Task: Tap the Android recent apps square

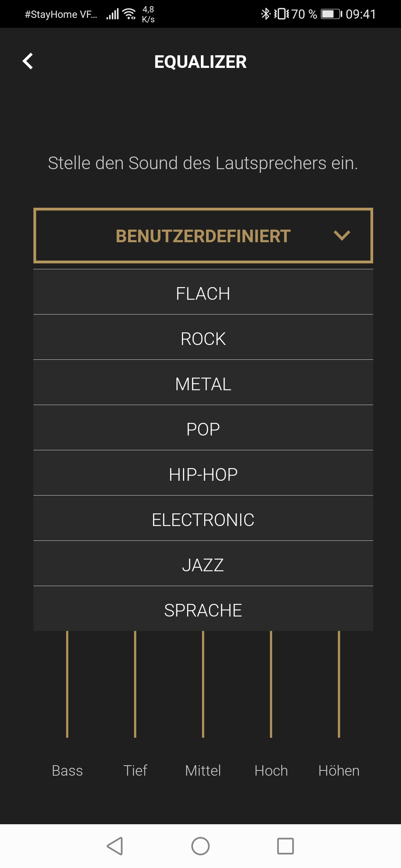Action: tap(286, 846)
